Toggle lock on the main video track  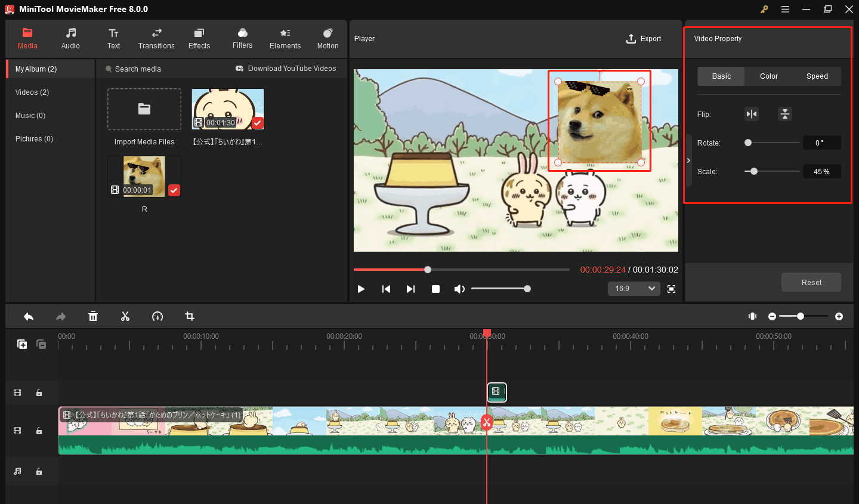39,431
